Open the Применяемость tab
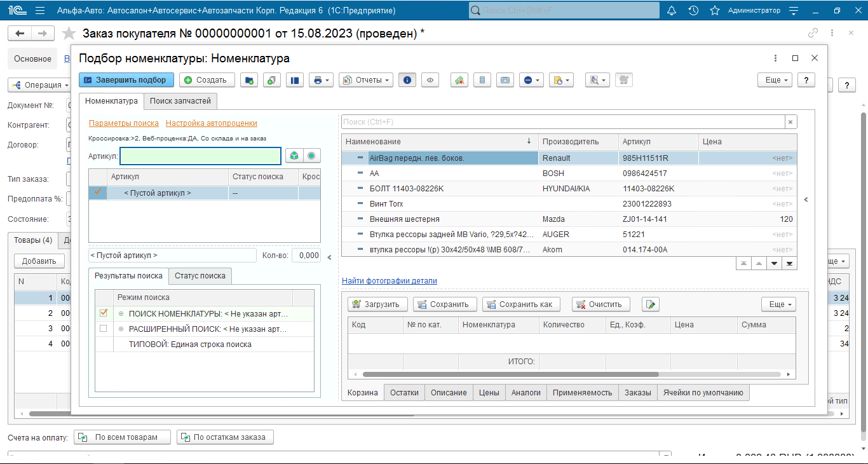This screenshot has width=868, height=464. pos(583,393)
